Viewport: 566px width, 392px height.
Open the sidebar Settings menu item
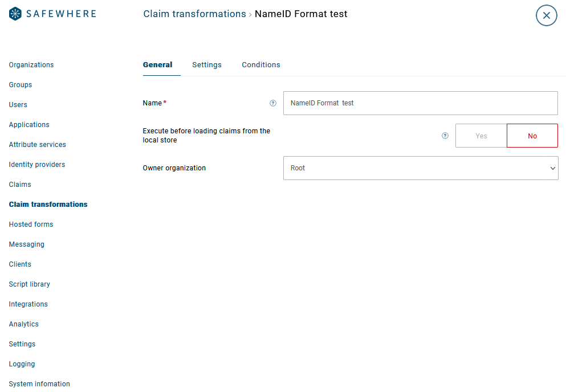click(22, 344)
